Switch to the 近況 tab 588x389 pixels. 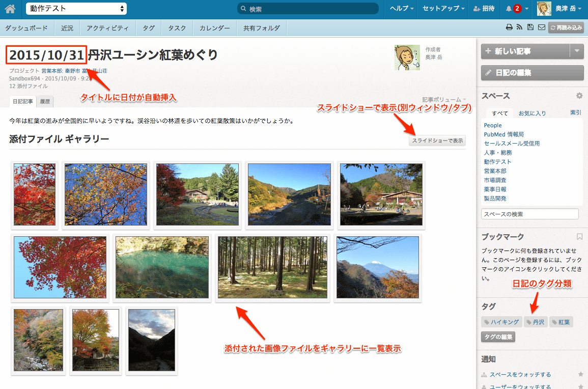click(x=67, y=28)
